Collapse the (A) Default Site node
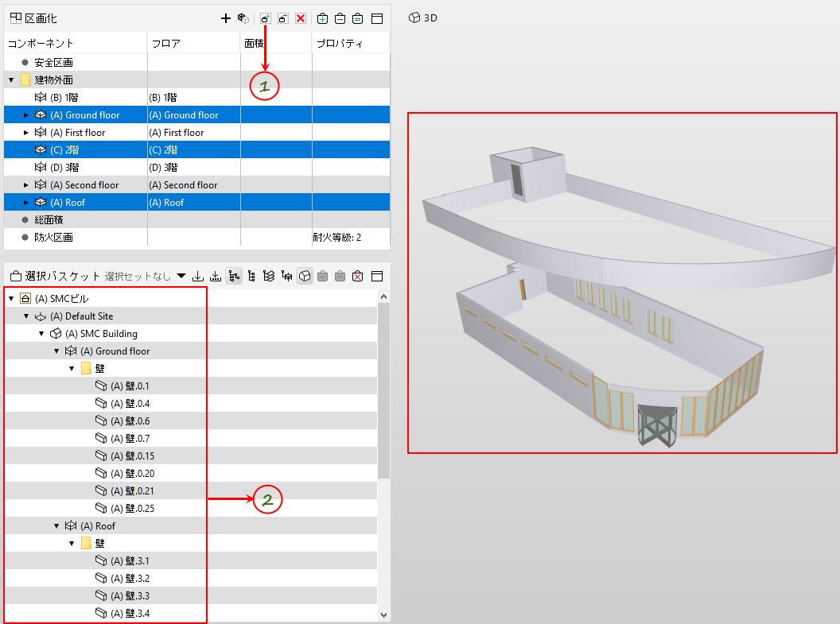The image size is (840, 624). [x=26, y=316]
